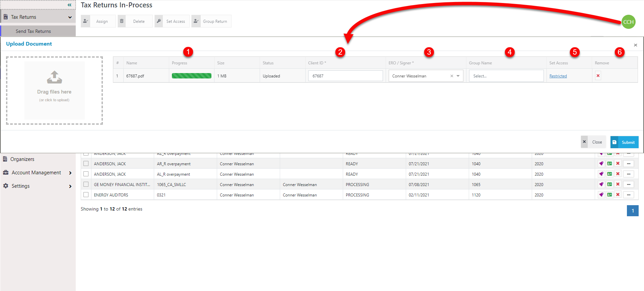
Task: Open the Organizers sidebar item
Action: [x=22, y=159]
